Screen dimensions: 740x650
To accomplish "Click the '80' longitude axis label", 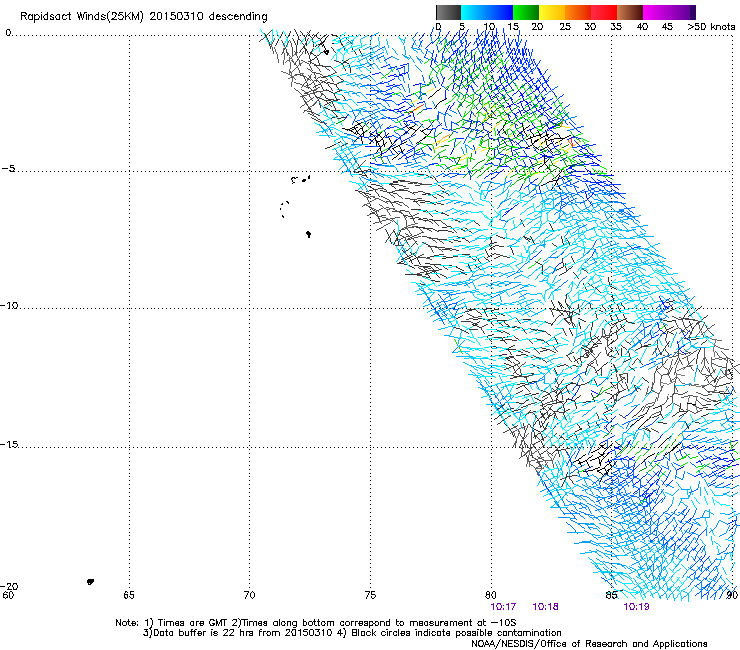I will (x=491, y=595).
